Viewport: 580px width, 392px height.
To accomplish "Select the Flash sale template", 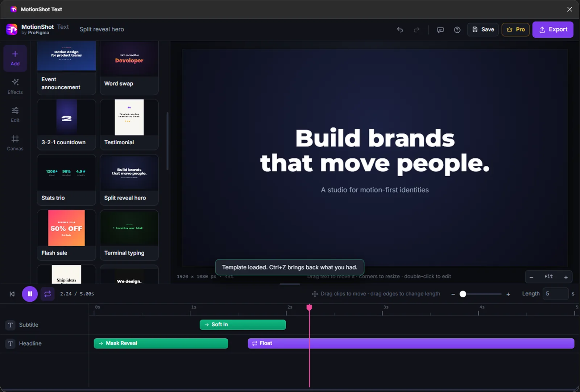I will (x=66, y=235).
